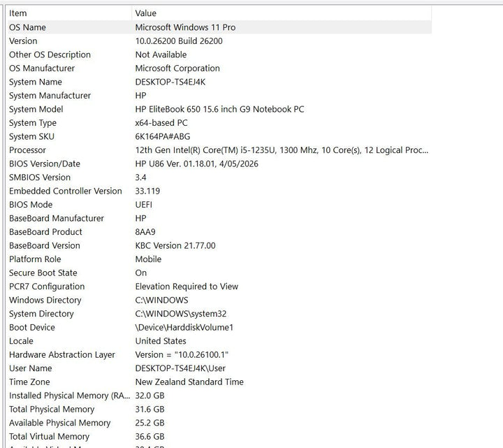Click the OS Manufacturer label
This screenshot has width=503, height=448.
[x=42, y=68]
